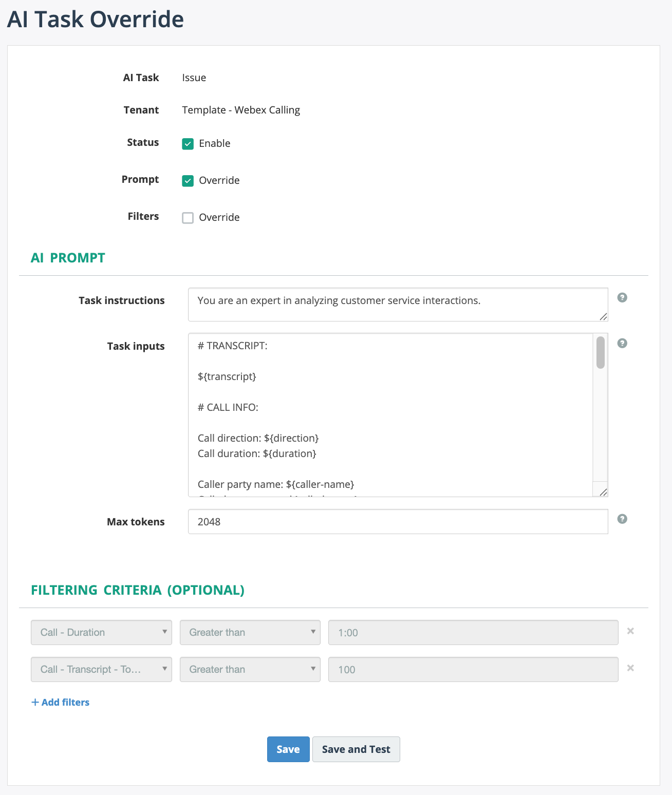Click help icon next to Max tokens
This screenshot has width=672, height=795.
(622, 519)
